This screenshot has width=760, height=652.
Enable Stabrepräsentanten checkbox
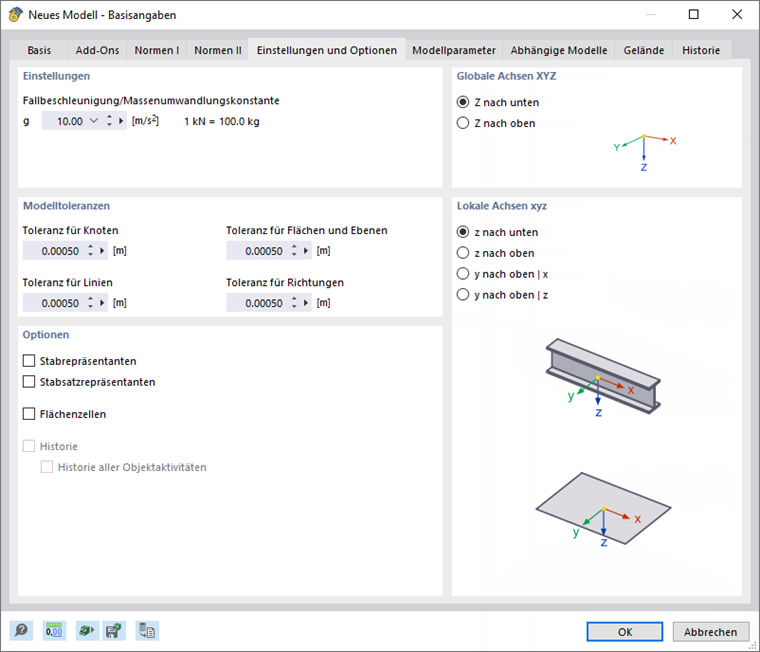click(x=29, y=361)
